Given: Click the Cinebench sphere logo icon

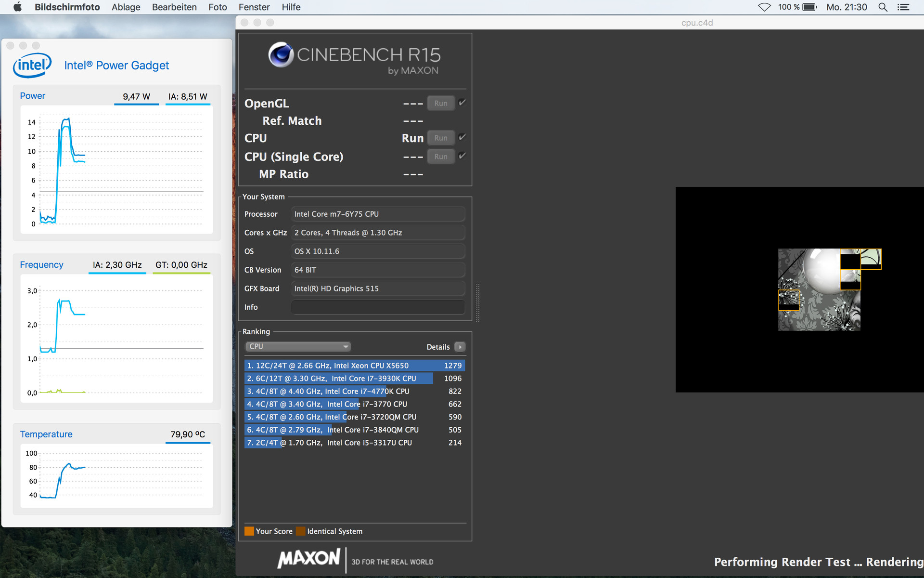Looking at the screenshot, I should point(281,54).
